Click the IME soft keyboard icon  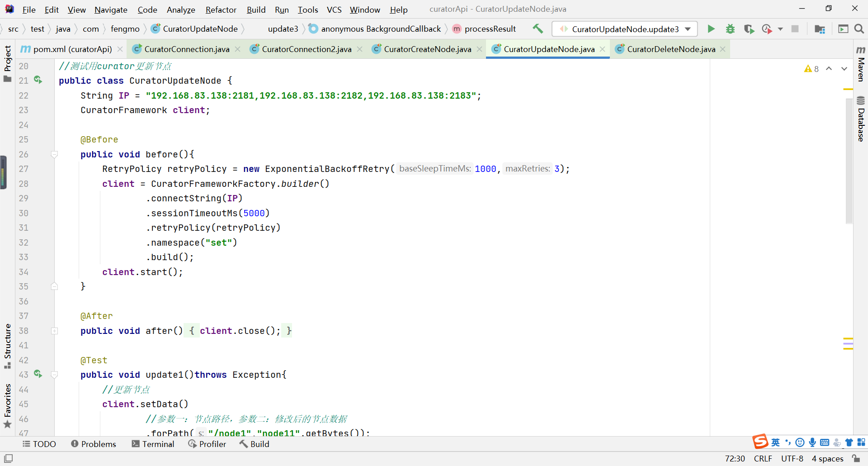825,442
